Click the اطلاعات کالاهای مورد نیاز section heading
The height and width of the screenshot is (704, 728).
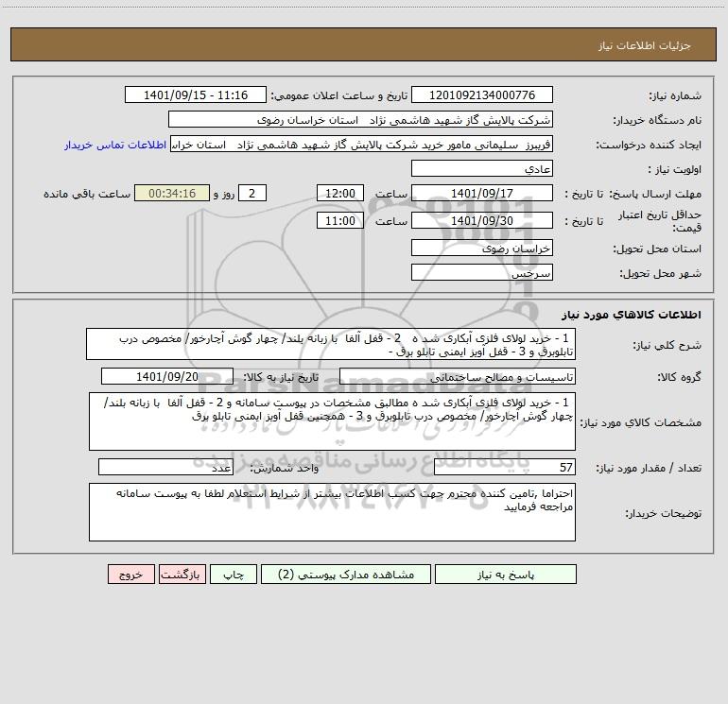coord(632,315)
